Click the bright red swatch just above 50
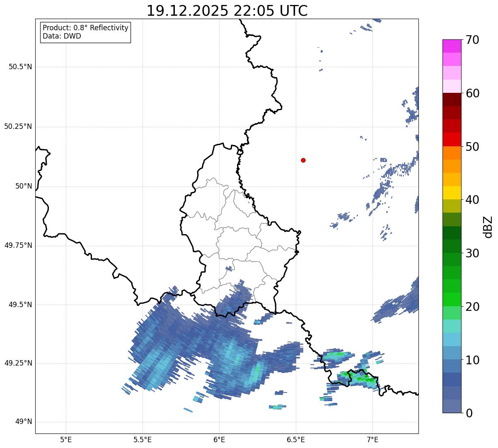The width and height of the screenshot is (498, 448). (x=452, y=140)
